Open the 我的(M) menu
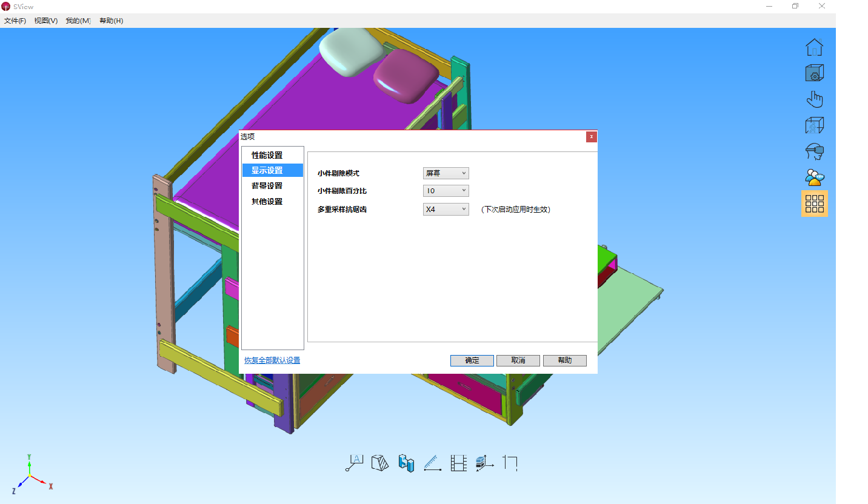The height and width of the screenshot is (504, 868). point(78,21)
